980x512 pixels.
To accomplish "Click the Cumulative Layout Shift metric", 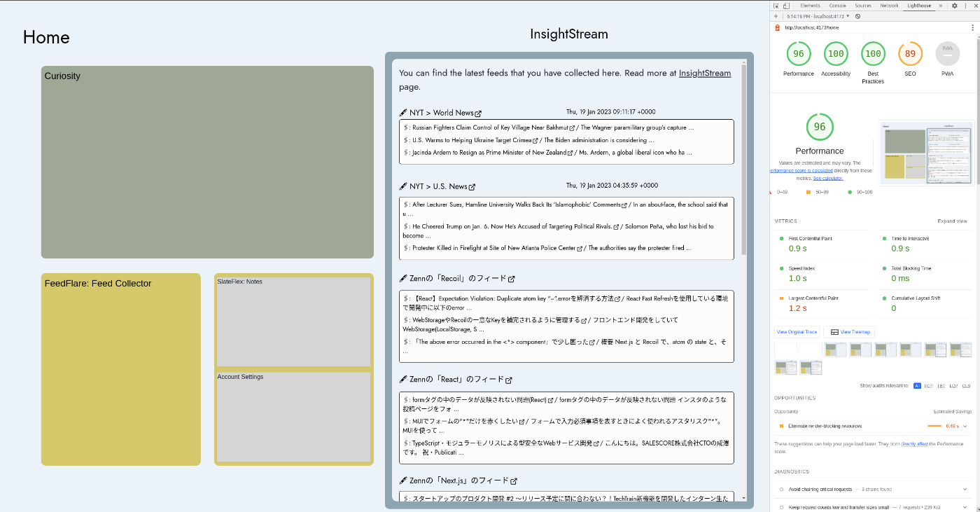I will pos(925,303).
